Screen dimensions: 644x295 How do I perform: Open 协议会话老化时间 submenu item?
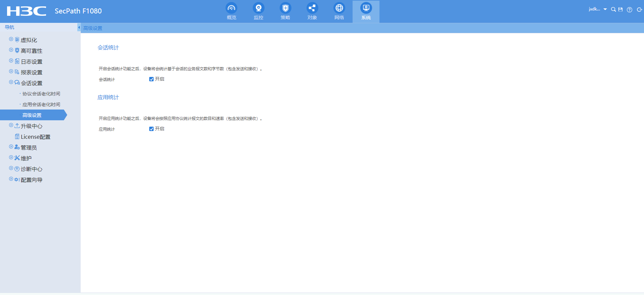click(41, 94)
